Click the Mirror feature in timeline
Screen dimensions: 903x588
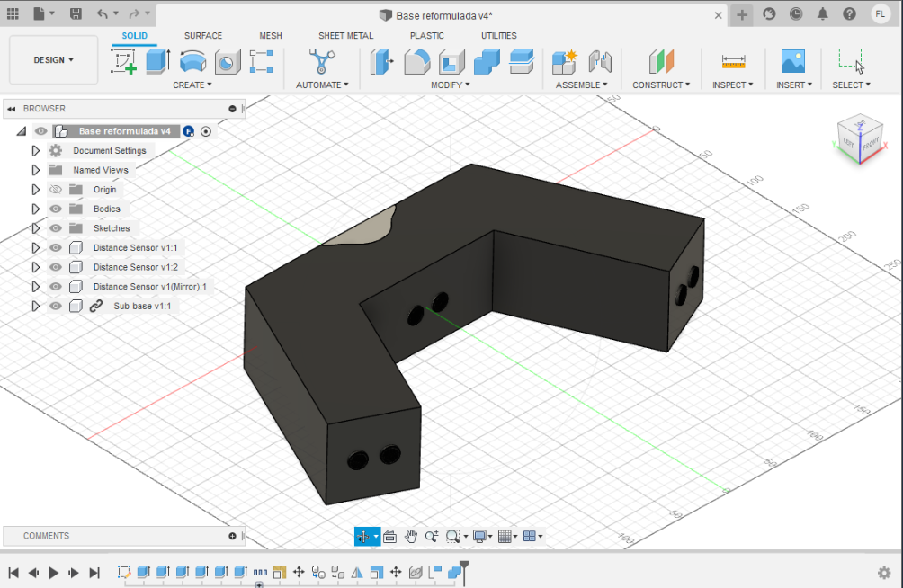coord(357,572)
